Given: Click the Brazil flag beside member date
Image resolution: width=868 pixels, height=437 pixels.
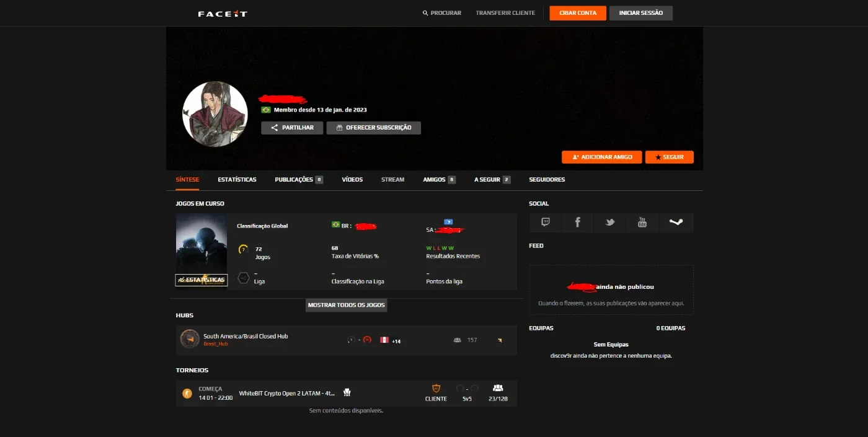Looking at the screenshot, I should (266, 110).
